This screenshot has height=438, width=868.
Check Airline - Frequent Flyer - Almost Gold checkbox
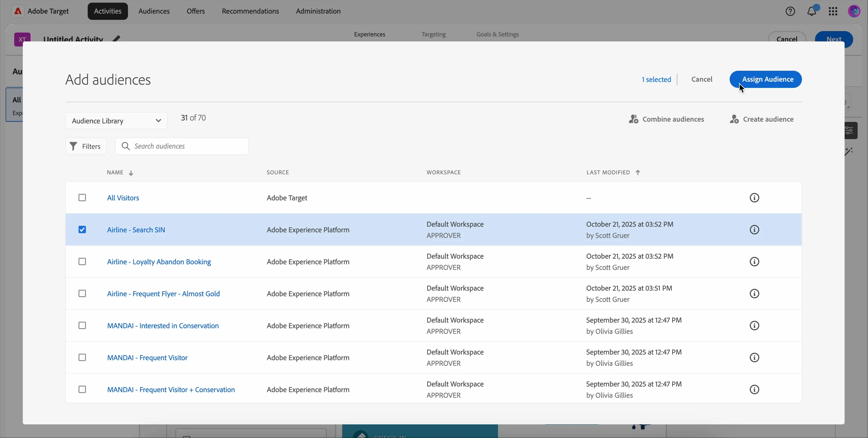[x=82, y=294]
